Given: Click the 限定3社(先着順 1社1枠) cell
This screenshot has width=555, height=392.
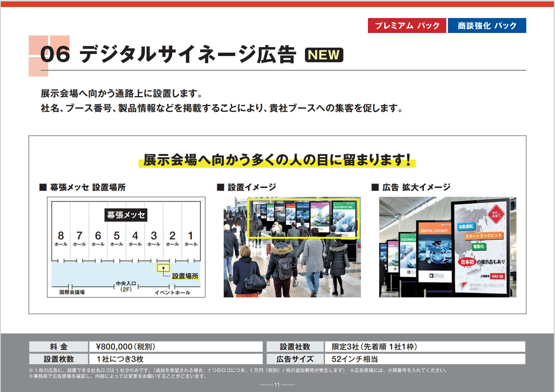Looking at the screenshot, I should 425,347.
